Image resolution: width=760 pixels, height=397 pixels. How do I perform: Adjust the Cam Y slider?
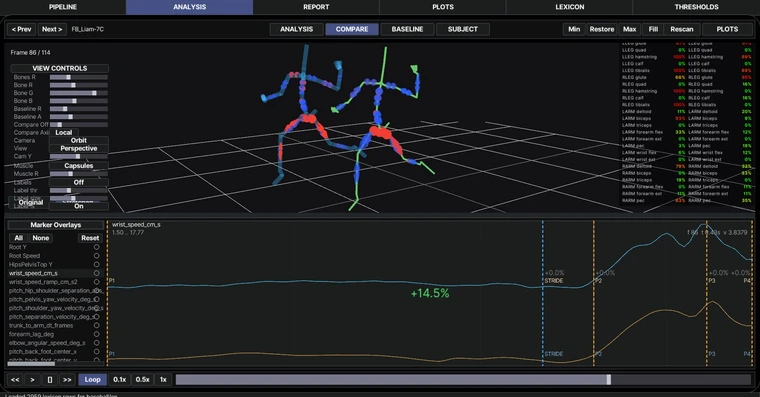click(79, 156)
